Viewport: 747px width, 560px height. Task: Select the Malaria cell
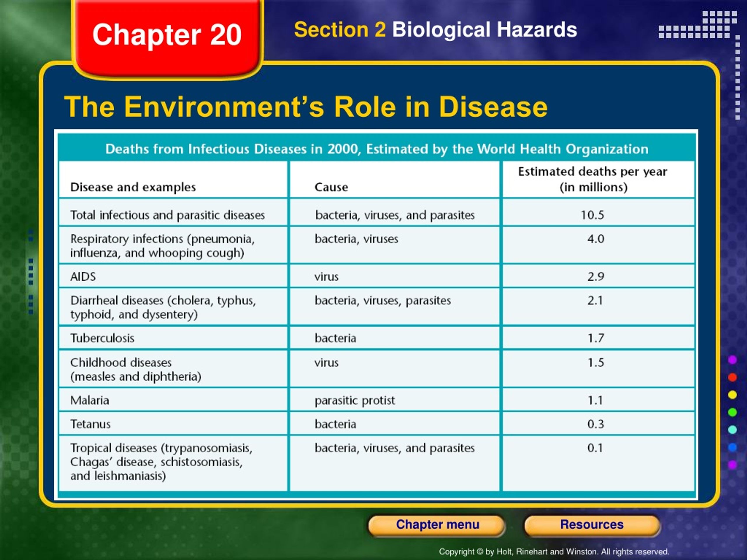(x=173, y=400)
